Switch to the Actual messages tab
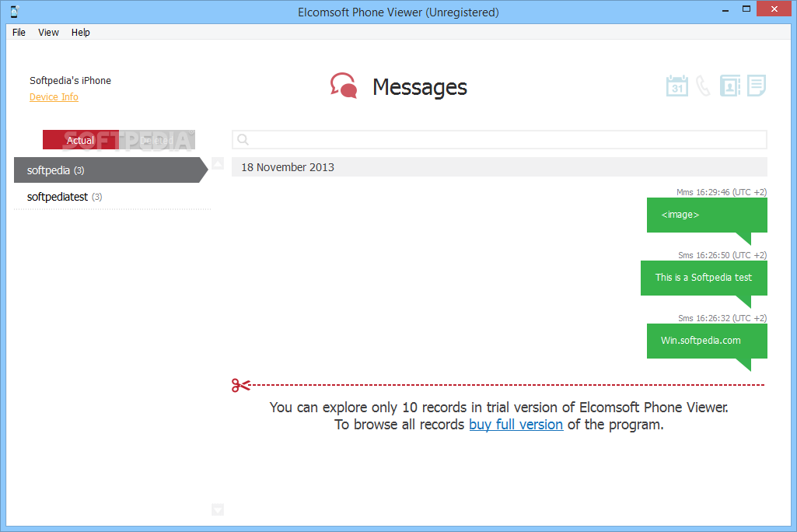Image resolution: width=797 pixels, height=532 pixels. [x=80, y=140]
